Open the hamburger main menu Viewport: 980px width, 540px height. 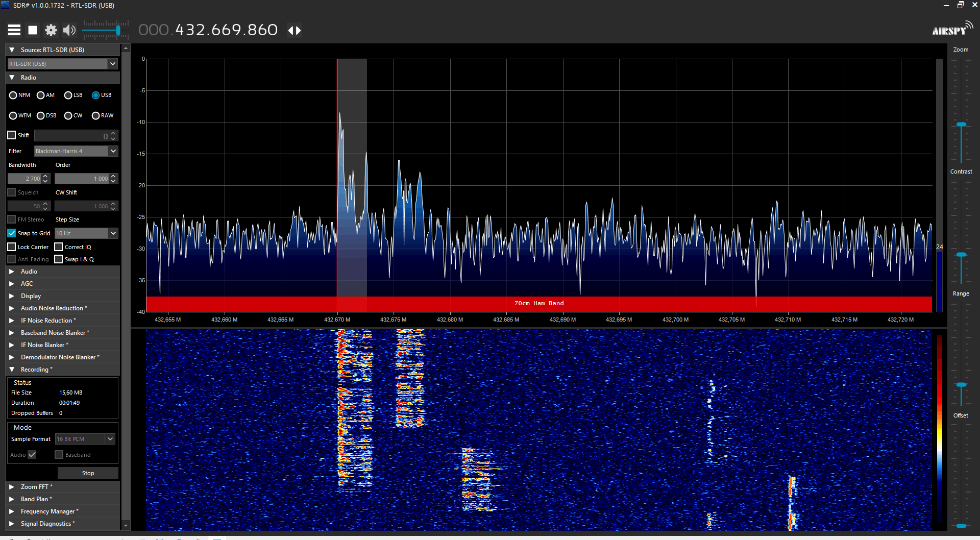14,30
